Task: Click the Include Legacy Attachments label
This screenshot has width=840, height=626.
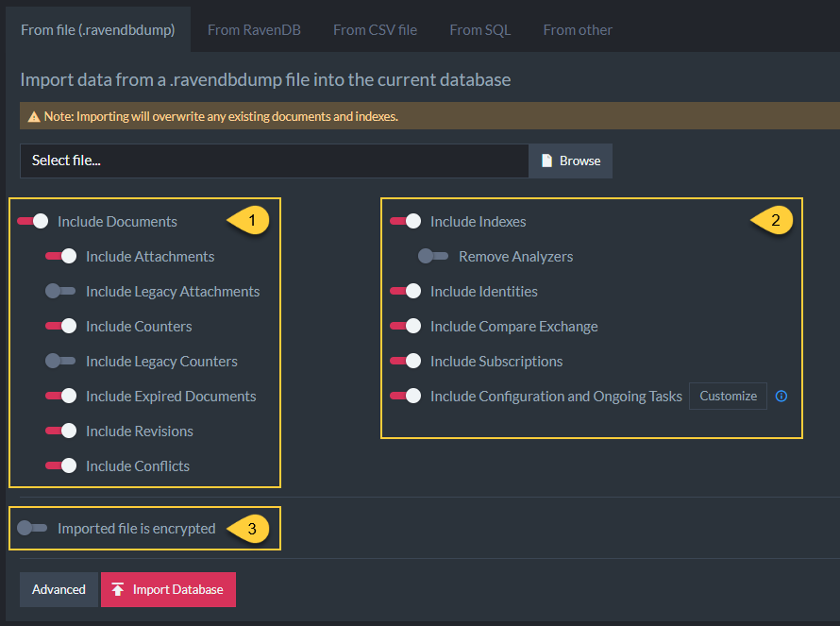Action: 173,292
